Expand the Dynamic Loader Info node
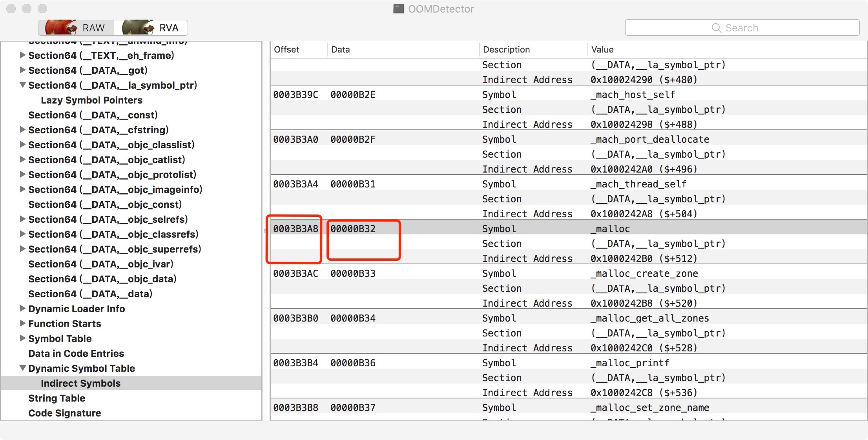The image size is (868, 440). 23,309
